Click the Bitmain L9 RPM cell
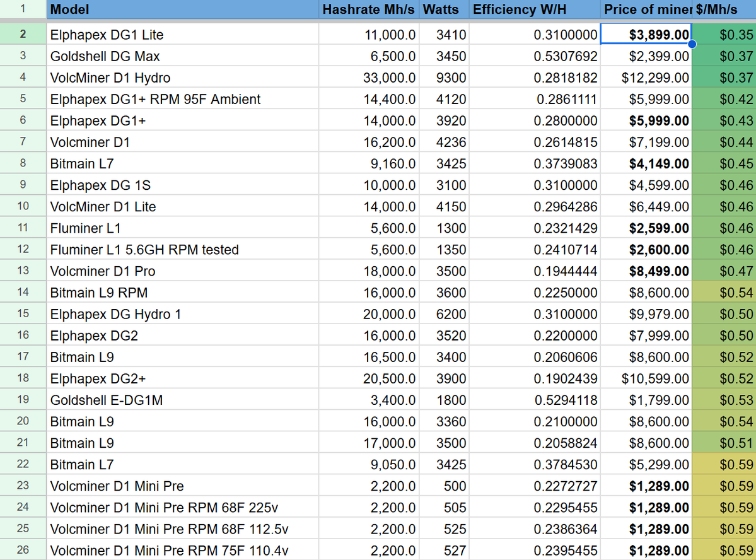Viewport: 756px width, 560px height. click(x=182, y=293)
